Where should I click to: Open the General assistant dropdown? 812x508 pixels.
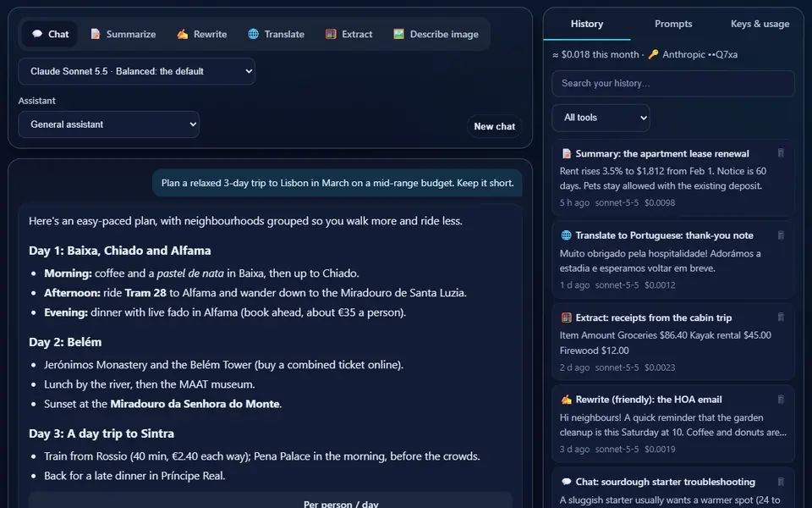click(109, 124)
